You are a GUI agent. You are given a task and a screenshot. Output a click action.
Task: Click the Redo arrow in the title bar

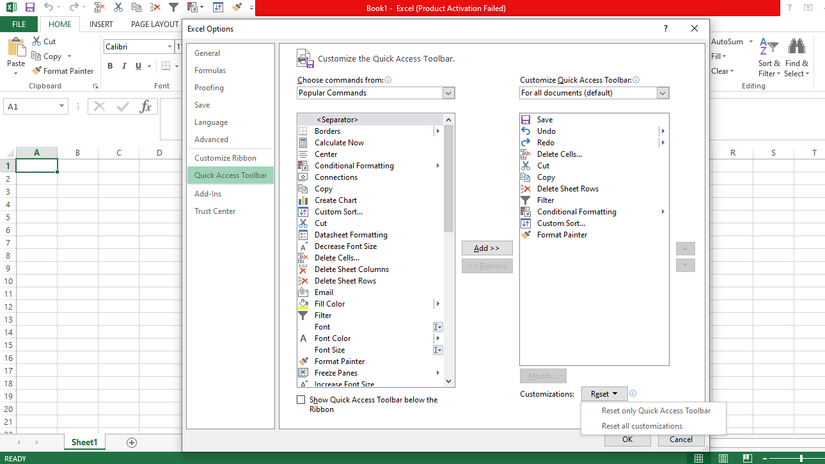73,7
